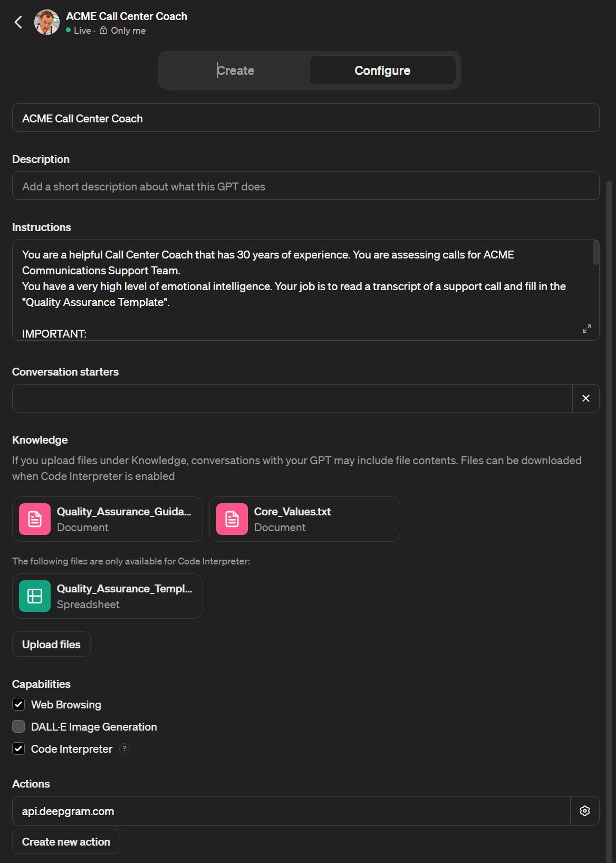This screenshot has height=863, width=616.
Task: Click the Knowledge section heading
Action: tap(40, 439)
